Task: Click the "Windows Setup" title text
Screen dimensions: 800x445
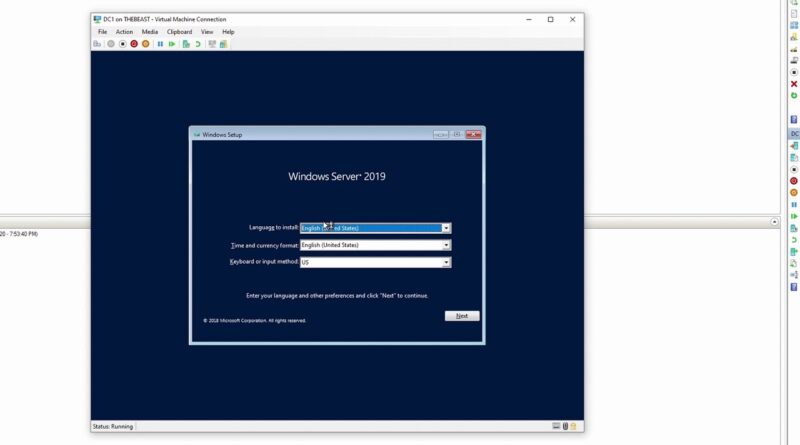Action: tap(222, 135)
